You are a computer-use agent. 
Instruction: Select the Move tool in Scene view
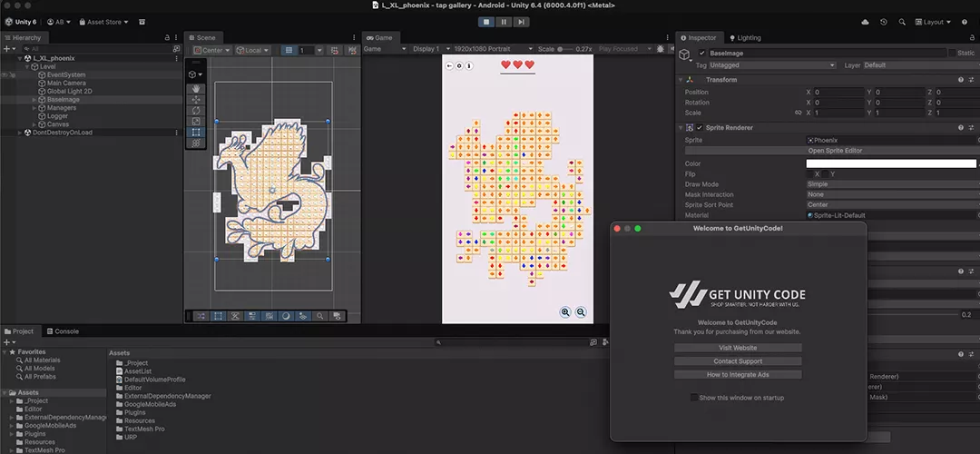pos(195,100)
